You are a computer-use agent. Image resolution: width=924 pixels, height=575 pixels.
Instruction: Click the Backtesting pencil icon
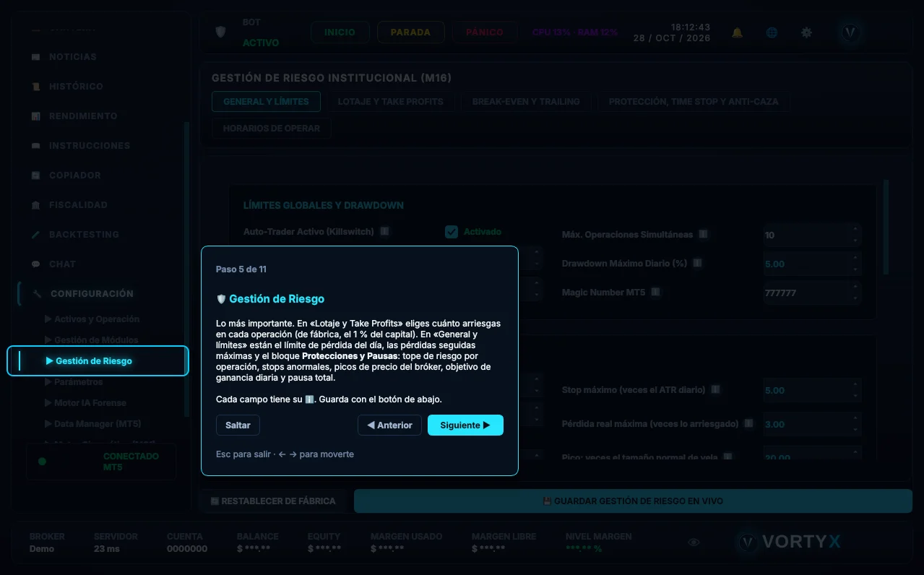point(35,235)
